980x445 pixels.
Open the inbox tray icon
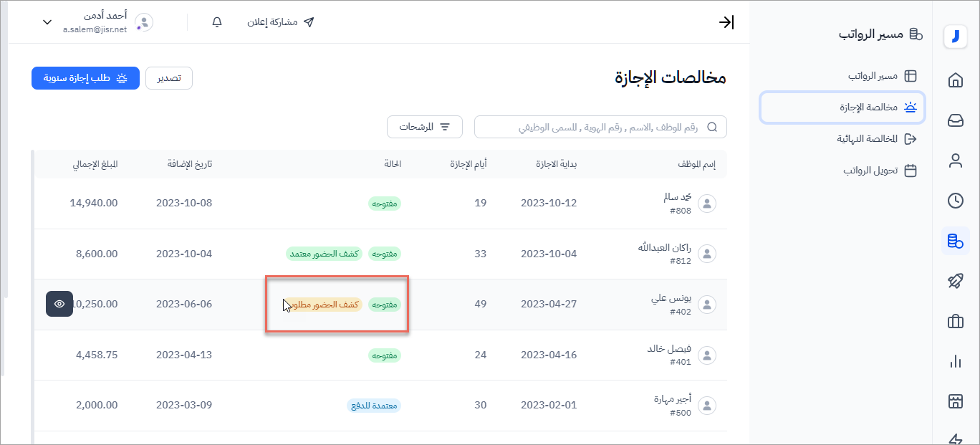pos(955,120)
